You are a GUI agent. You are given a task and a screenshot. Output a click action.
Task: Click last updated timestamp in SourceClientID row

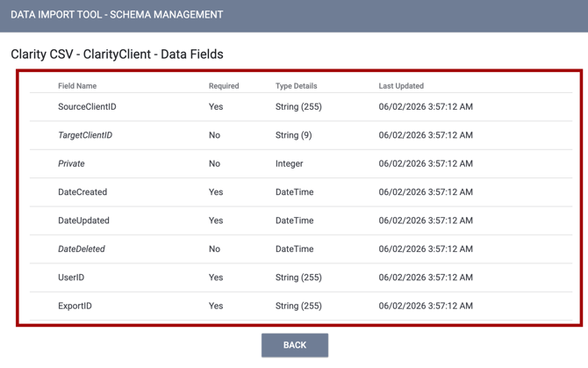[x=426, y=106]
